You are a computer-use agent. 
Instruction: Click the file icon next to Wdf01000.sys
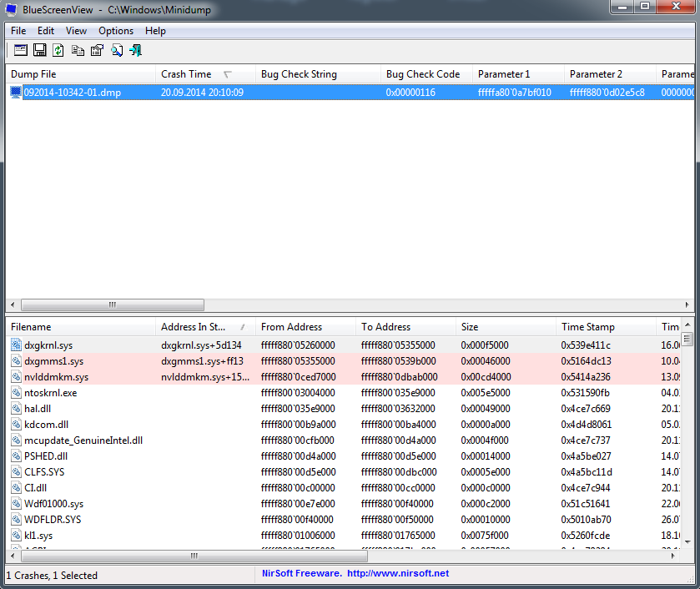click(17, 504)
